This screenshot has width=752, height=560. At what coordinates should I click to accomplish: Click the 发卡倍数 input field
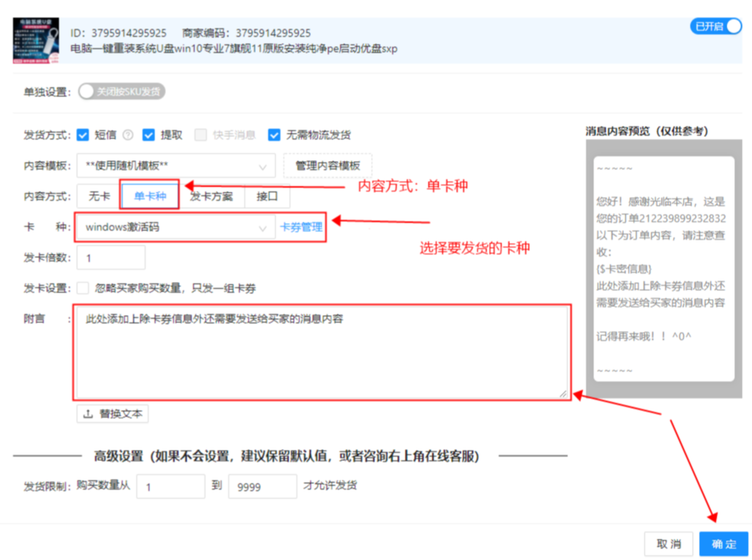111,258
